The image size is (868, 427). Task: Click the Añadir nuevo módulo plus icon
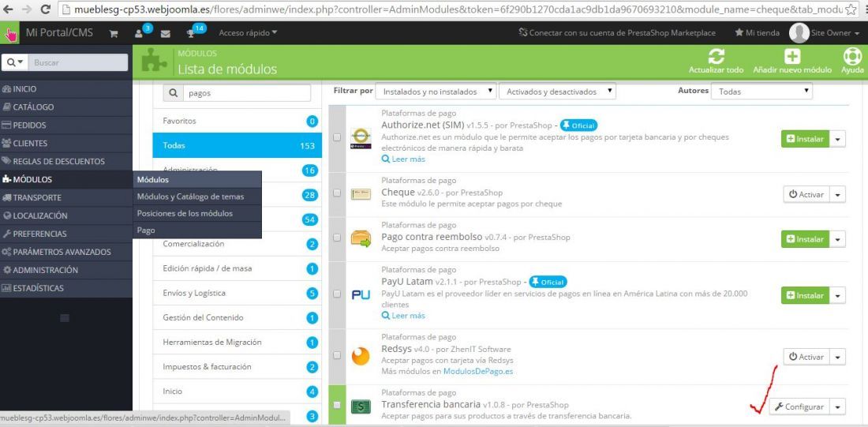pos(792,56)
